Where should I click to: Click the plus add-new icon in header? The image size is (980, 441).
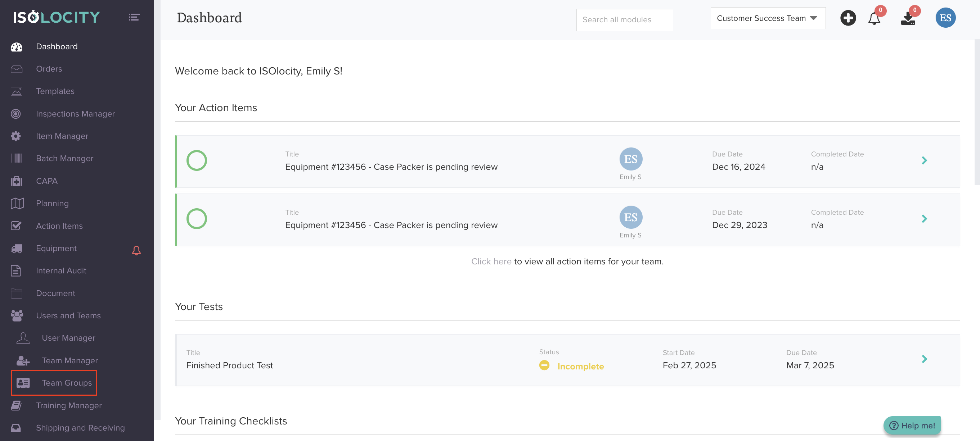tap(848, 18)
